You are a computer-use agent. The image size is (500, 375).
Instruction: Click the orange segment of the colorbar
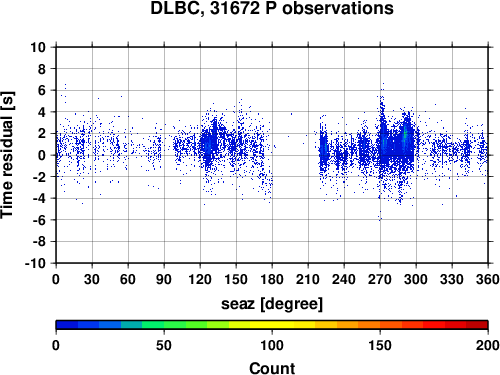click(369, 325)
